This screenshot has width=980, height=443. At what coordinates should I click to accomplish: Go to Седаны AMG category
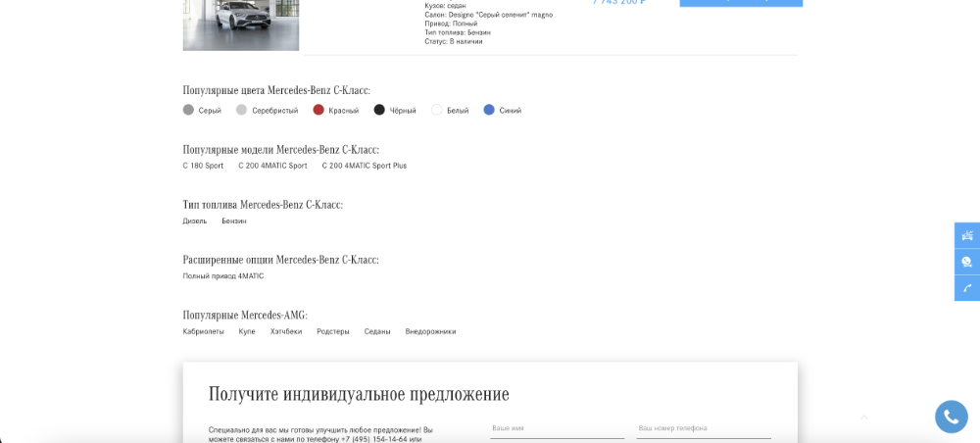377,332
